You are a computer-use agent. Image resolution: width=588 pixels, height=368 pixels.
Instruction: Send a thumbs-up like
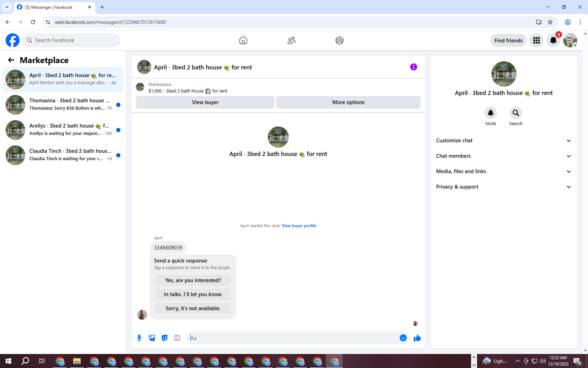click(x=417, y=338)
